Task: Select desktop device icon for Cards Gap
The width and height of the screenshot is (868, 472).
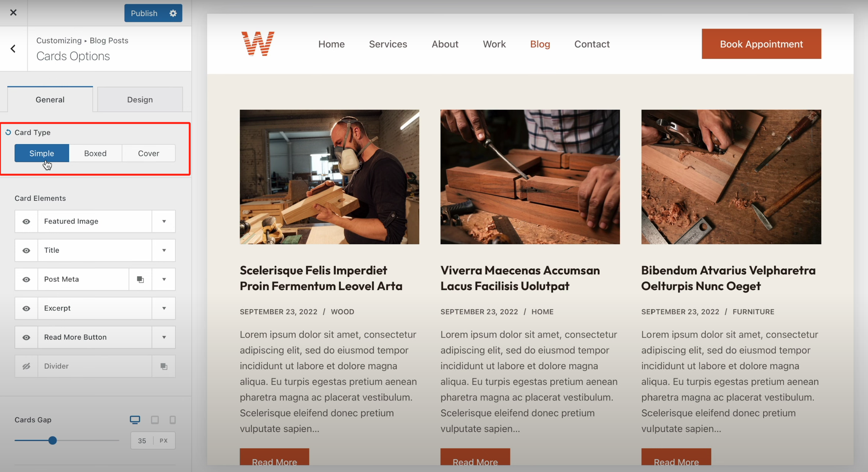Action: point(135,420)
